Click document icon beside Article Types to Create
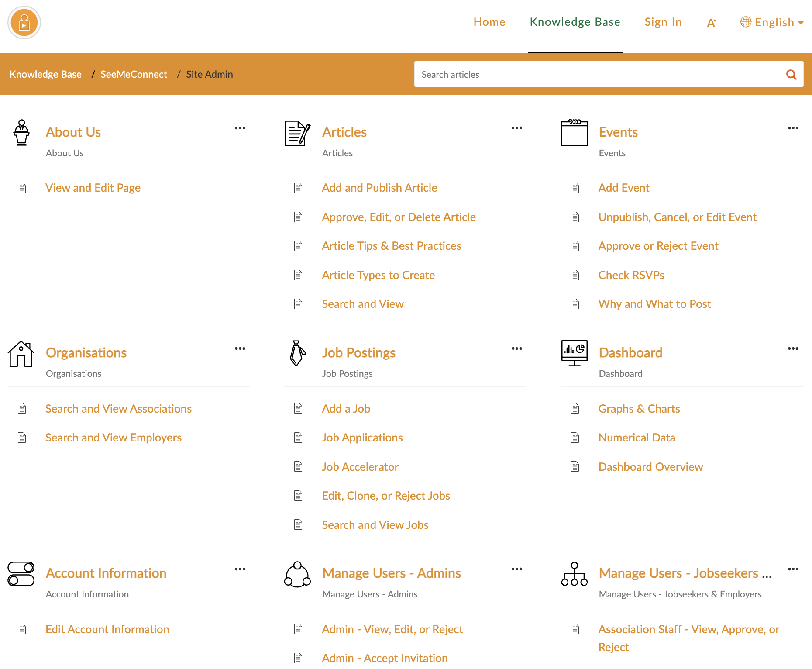The height and width of the screenshot is (669, 812). coord(298,275)
